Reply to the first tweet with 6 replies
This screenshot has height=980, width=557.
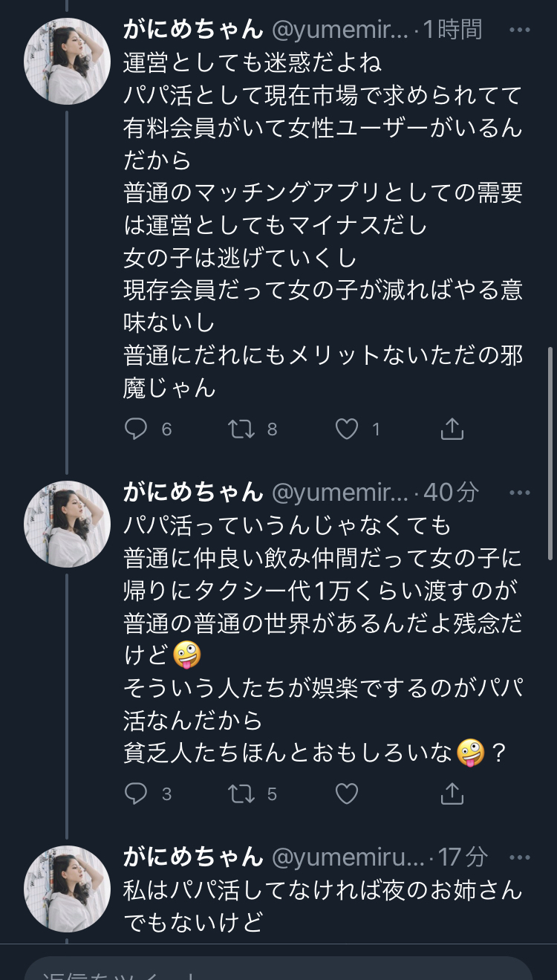point(137,429)
